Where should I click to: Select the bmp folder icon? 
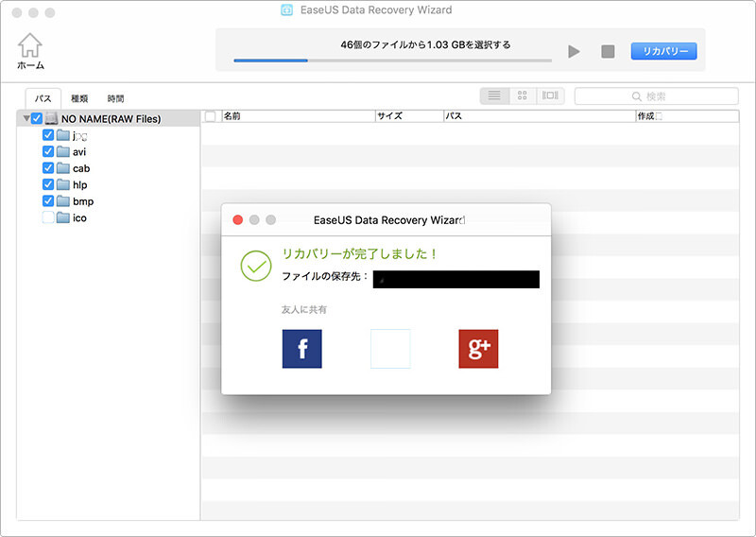point(63,200)
